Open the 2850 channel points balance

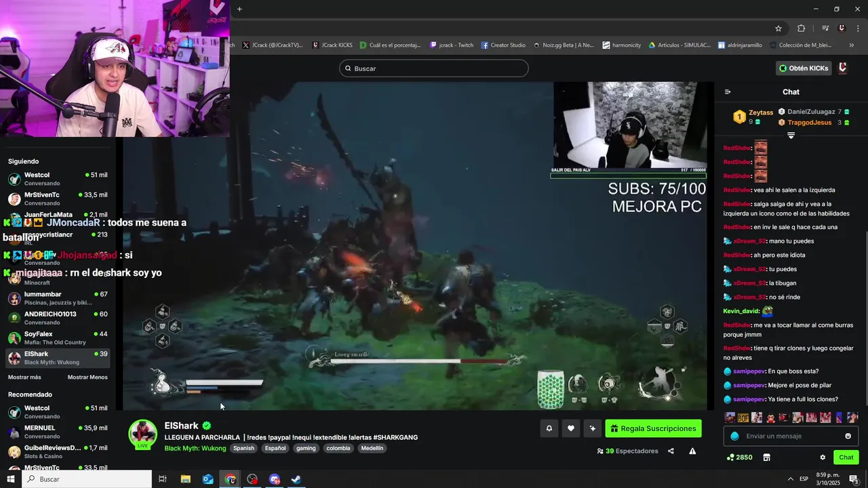click(x=739, y=457)
